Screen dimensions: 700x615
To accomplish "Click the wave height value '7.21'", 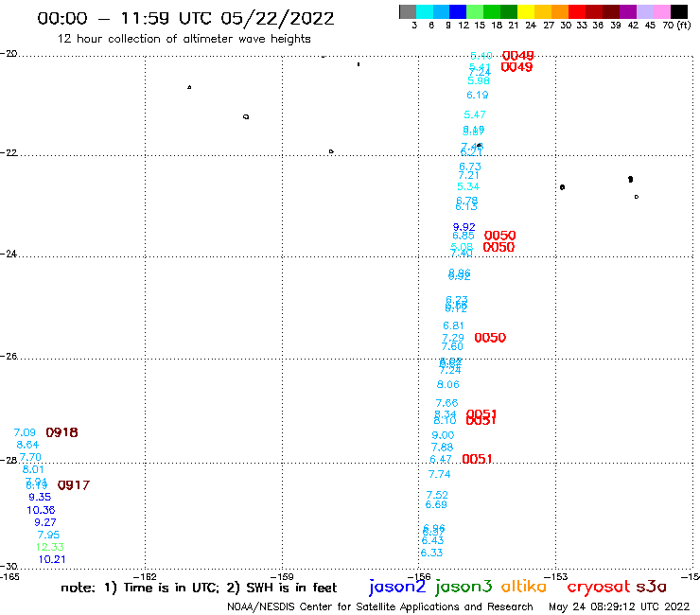I will pyautogui.click(x=469, y=176).
